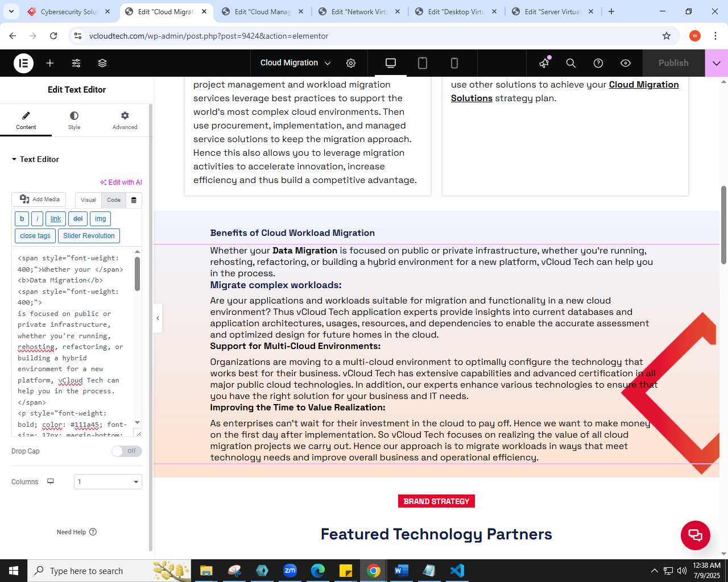
Task: Insert img tag button
Action: 100,219
